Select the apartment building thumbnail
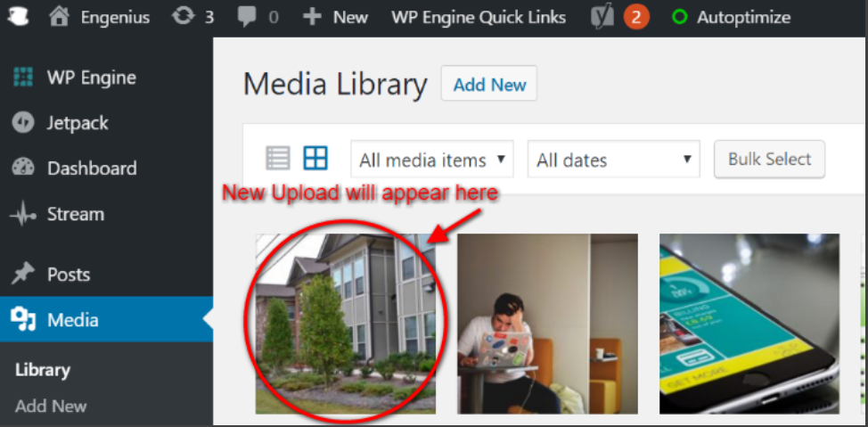Image resolution: width=868 pixels, height=427 pixels. (346, 324)
